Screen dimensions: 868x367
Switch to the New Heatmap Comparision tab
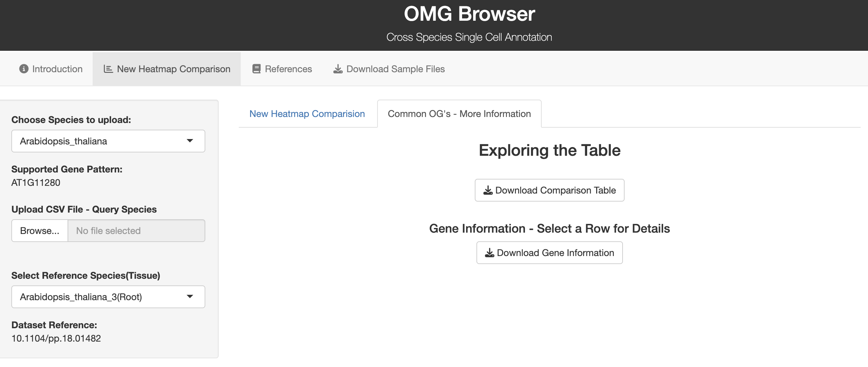tap(307, 114)
